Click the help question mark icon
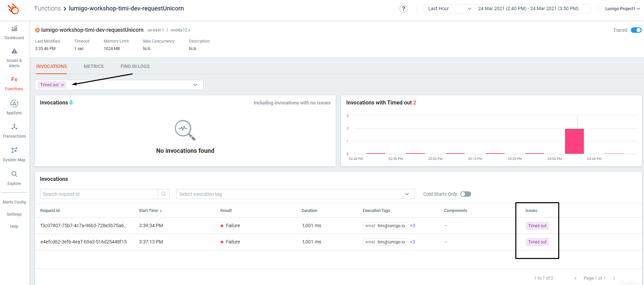The width and height of the screenshot is (644, 285). tap(403, 9)
